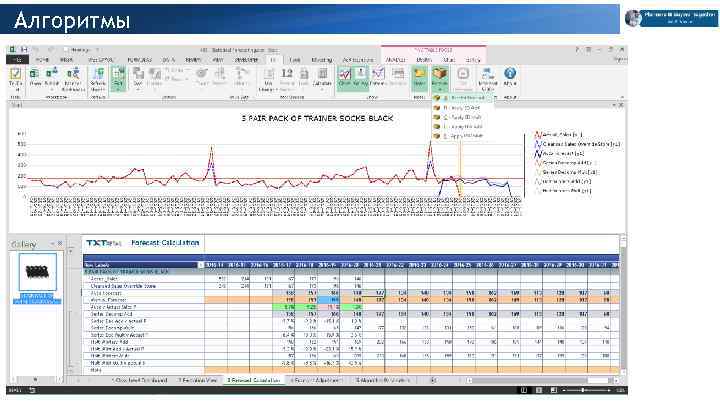This screenshot has height=405, width=720.
Task: Click Holt Winters Mult legend entry
Action: coord(562,191)
